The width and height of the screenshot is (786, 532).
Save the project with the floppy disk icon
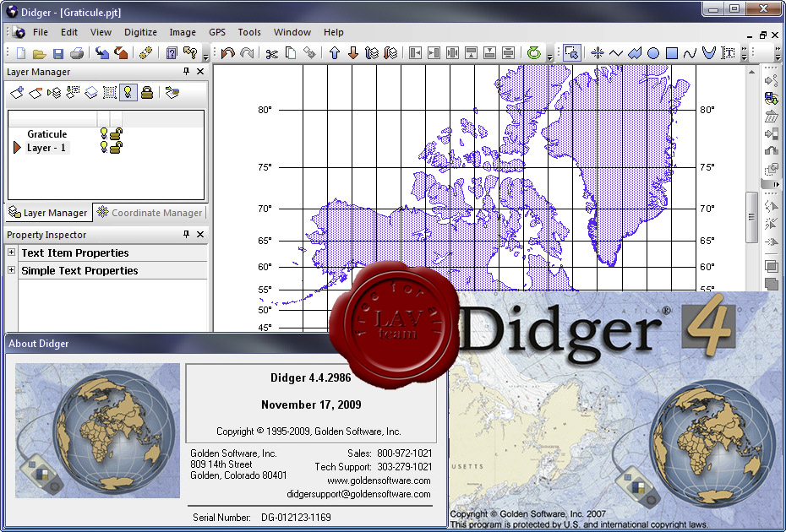click(x=58, y=53)
